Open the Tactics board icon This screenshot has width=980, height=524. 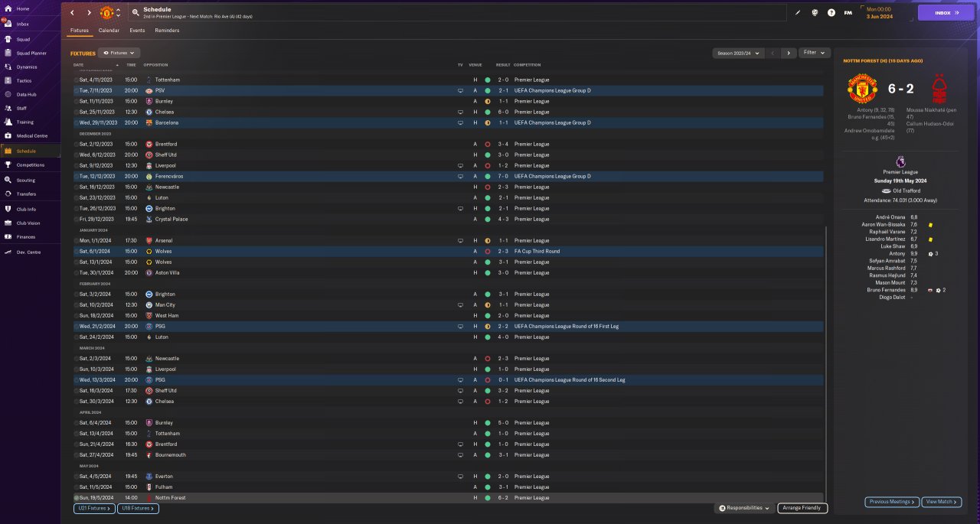[8, 80]
